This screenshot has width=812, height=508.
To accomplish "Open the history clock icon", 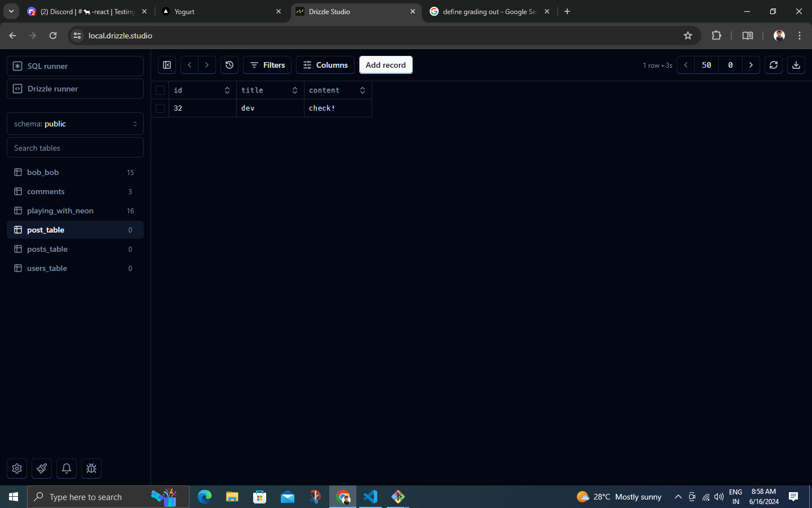I will (x=230, y=65).
